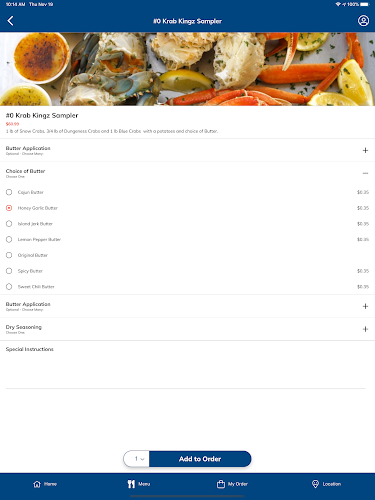Select Spicy Butter option
This screenshot has height=500, width=375.
tap(9, 271)
